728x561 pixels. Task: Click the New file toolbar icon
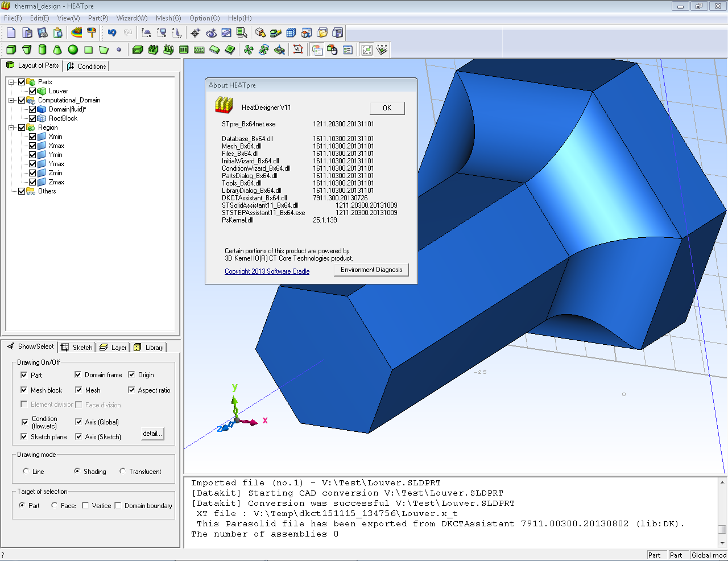11,32
